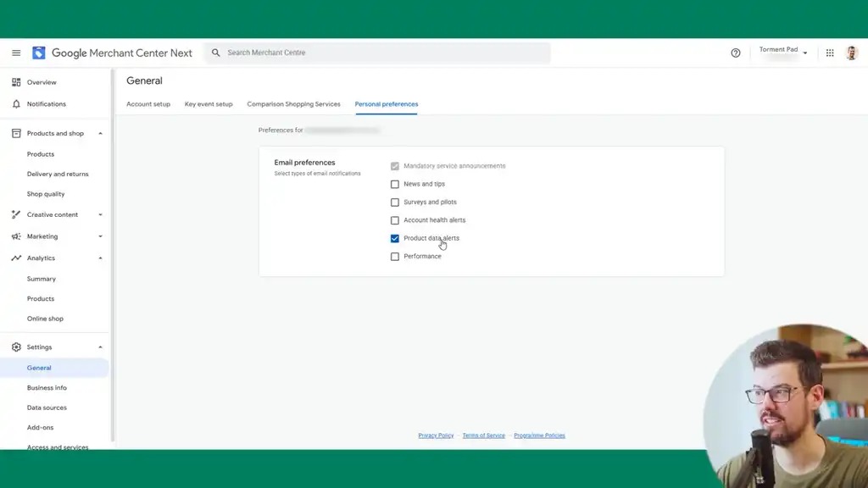Open the Overview section in the sidebar

tap(15, 81)
